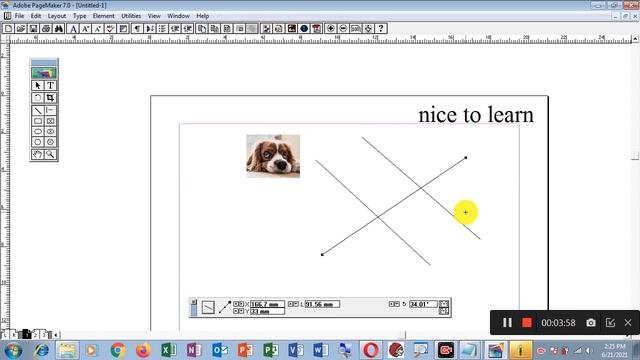Select the diagonal Line tool
The width and height of the screenshot is (640, 360).
[38, 110]
